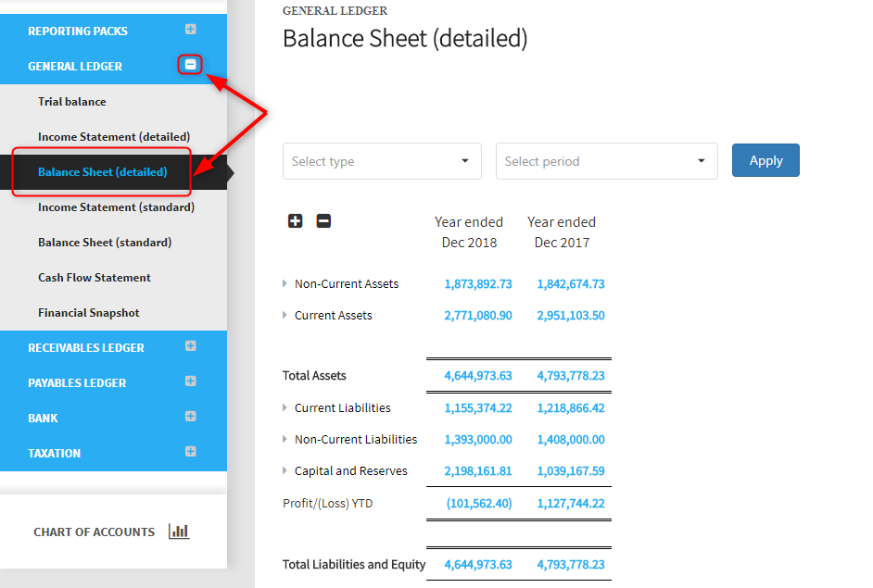The width and height of the screenshot is (873, 588).
Task: Click the Apply button
Action: point(765,160)
